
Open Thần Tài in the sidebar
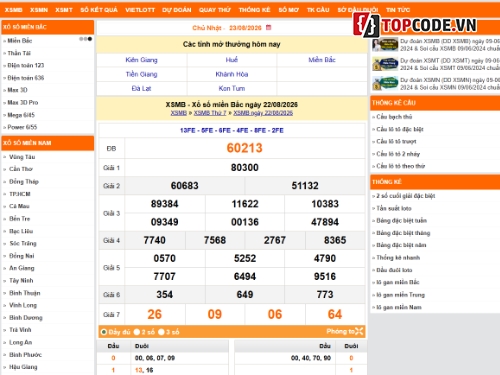coord(19,53)
